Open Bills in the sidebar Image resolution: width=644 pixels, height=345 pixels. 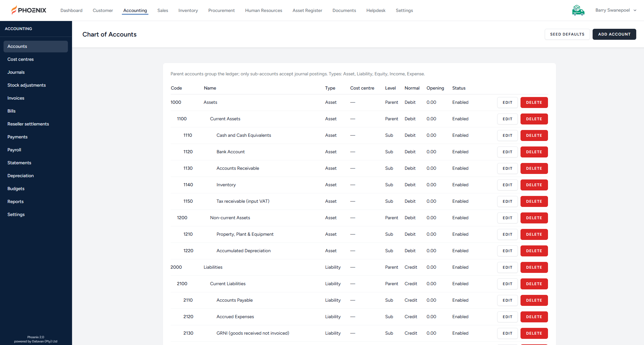coord(36,111)
